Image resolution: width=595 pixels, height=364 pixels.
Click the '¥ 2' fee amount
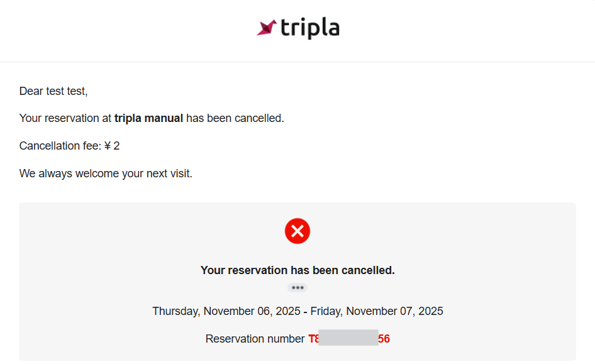(x=112, y=146)
